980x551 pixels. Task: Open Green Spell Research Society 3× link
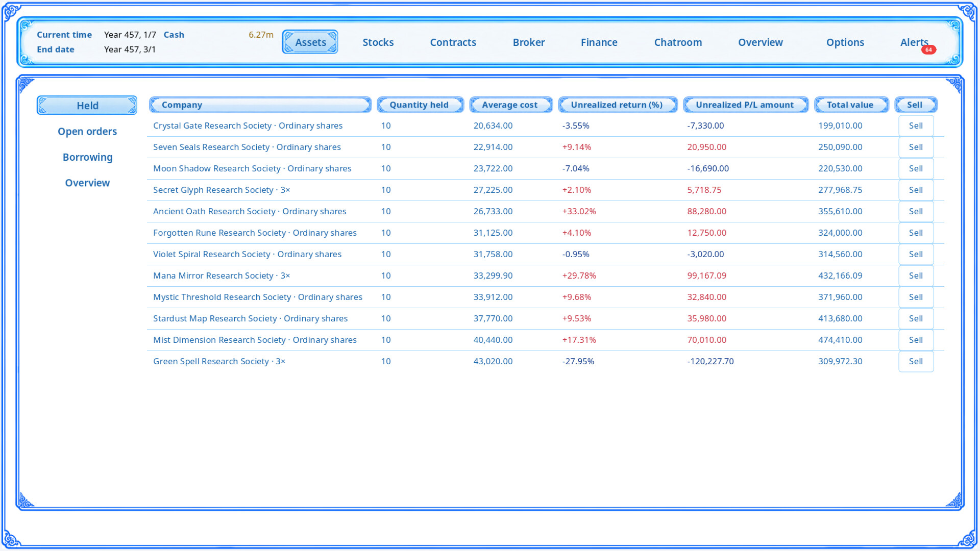click(x=219, y=361)
